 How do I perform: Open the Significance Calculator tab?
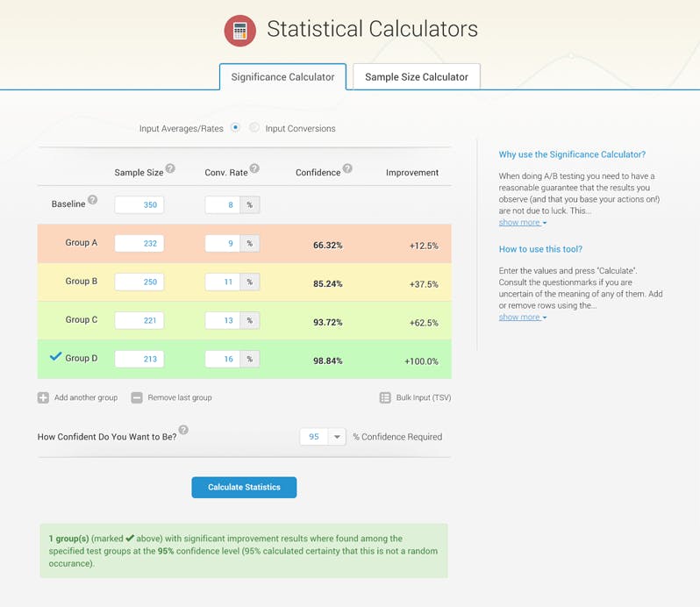[282, 77]
